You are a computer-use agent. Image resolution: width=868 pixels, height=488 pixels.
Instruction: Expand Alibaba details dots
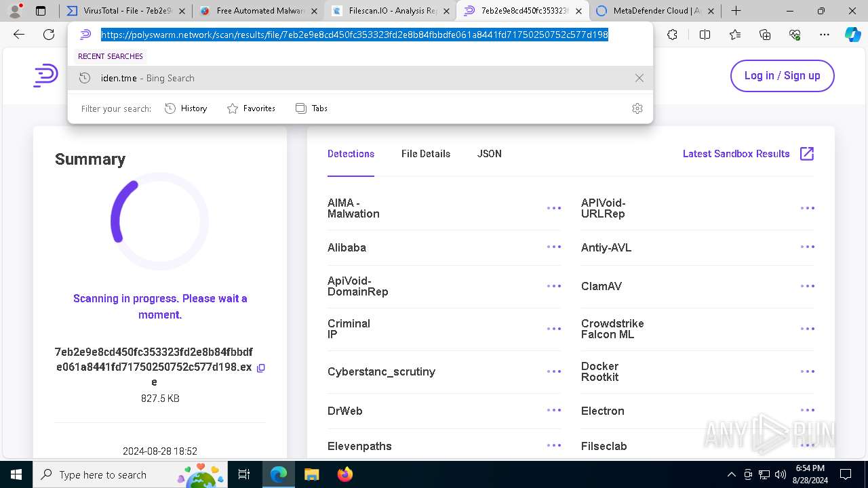point(554,247)
